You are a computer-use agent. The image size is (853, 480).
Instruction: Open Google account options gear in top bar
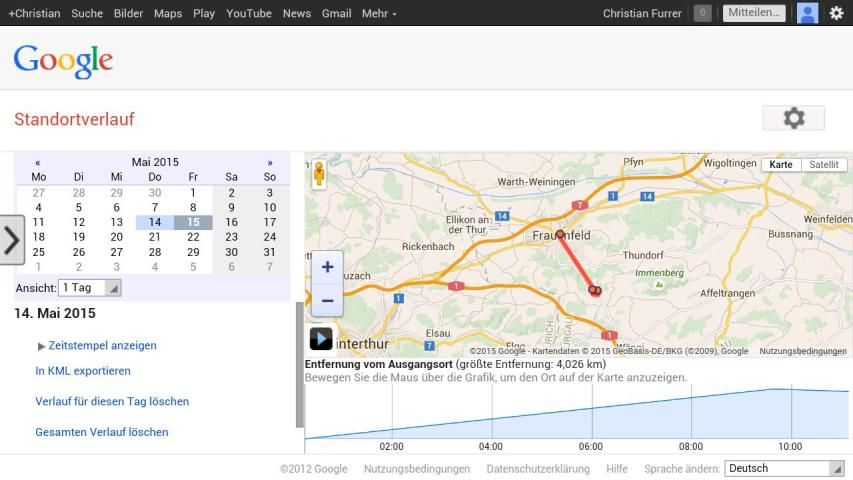tap(836, 13)
